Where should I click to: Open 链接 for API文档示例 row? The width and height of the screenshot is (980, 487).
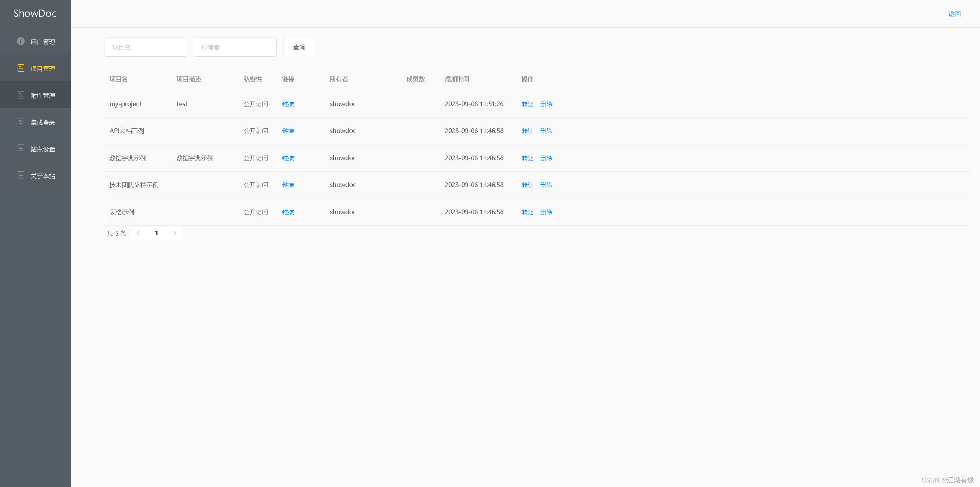coord(288,131)
